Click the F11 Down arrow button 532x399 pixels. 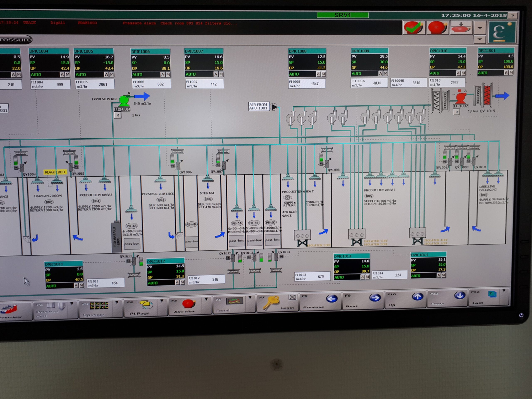coord(447,298)
